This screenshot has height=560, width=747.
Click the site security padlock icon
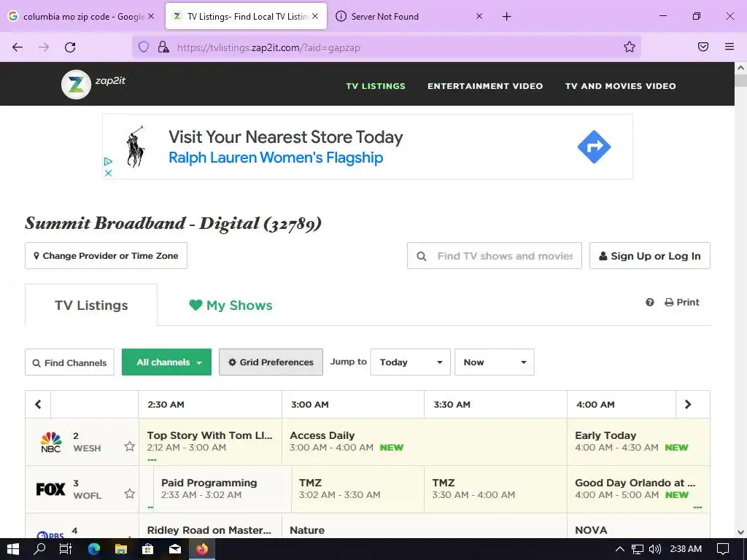163,47
